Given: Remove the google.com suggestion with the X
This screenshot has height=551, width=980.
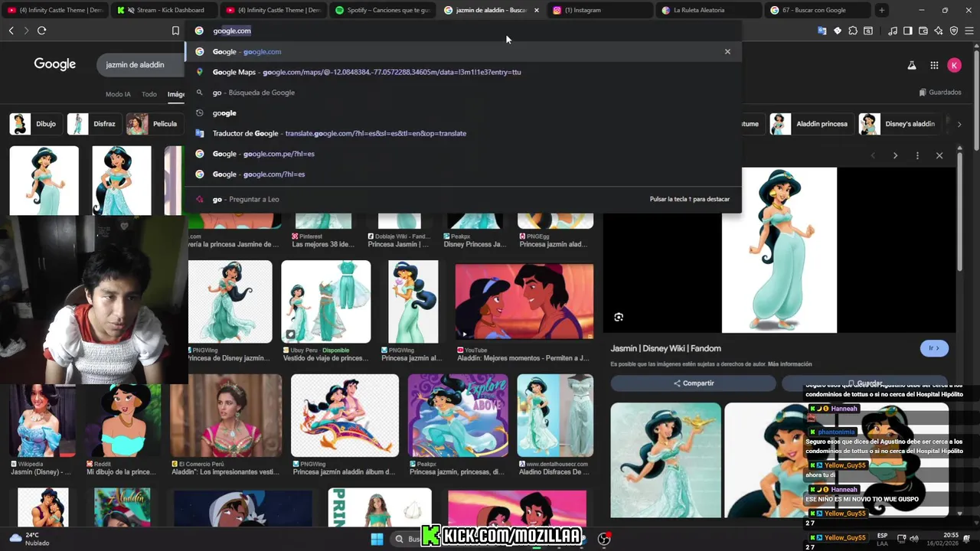Looking at the screenshot, I should click(x=727, y=51).
